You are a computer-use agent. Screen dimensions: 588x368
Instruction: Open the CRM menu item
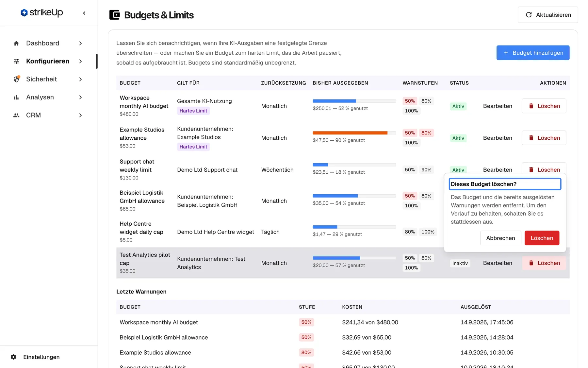click(x=48, y=115)
